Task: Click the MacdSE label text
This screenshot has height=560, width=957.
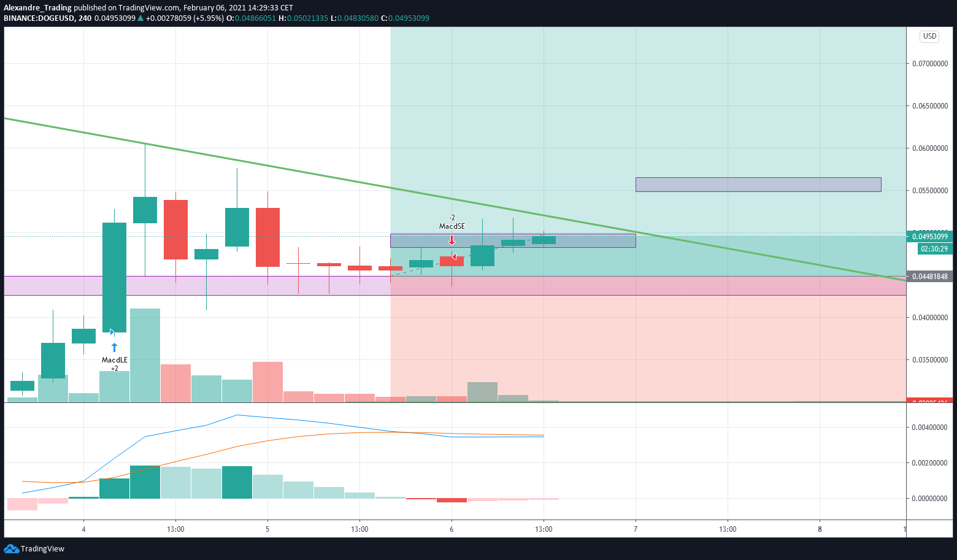Action: tap(452, 226)
